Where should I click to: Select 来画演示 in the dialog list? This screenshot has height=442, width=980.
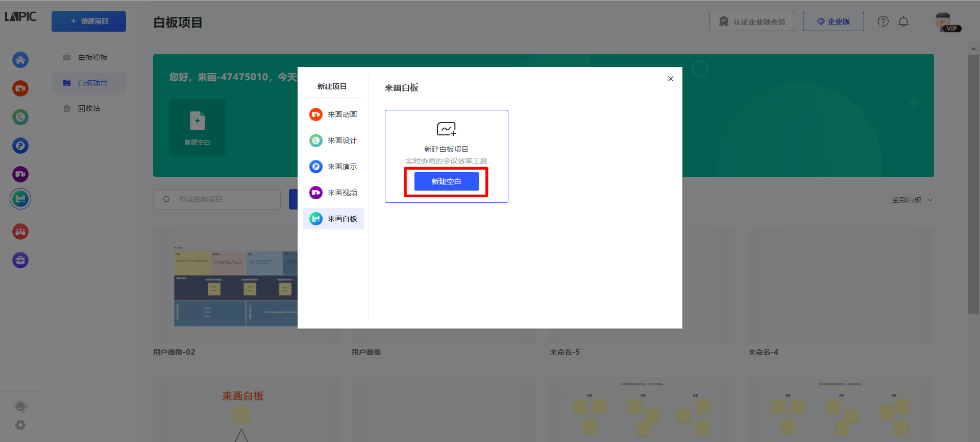click(x=333, y=167)
